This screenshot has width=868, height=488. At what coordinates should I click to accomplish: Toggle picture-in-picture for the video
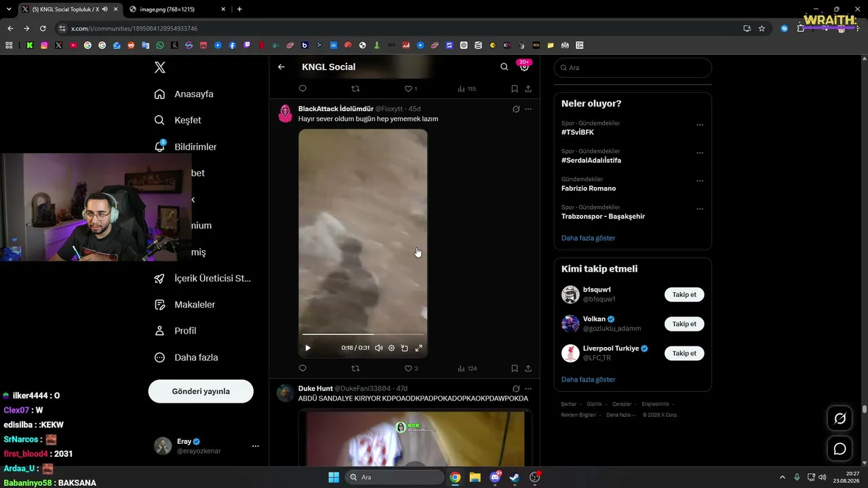point(405,348)
